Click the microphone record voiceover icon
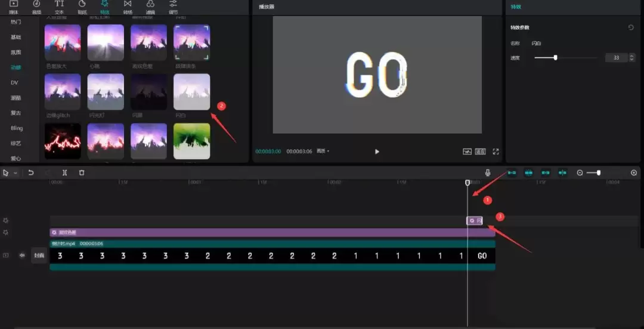 tap(488, 173)
